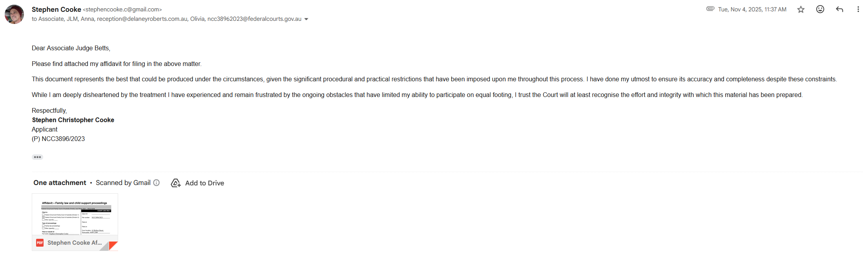Star this email from Stephen Cooke
The image size is (868, 260).
point(801,9)
